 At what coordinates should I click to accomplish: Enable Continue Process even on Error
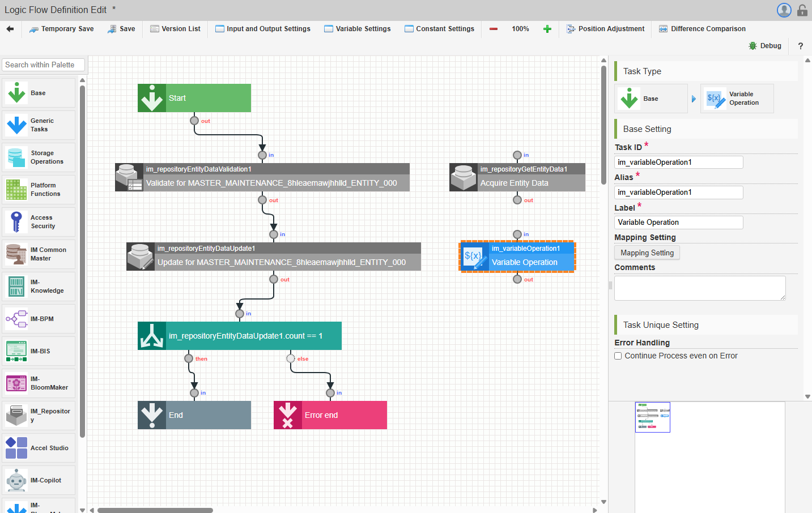[618, 356]
